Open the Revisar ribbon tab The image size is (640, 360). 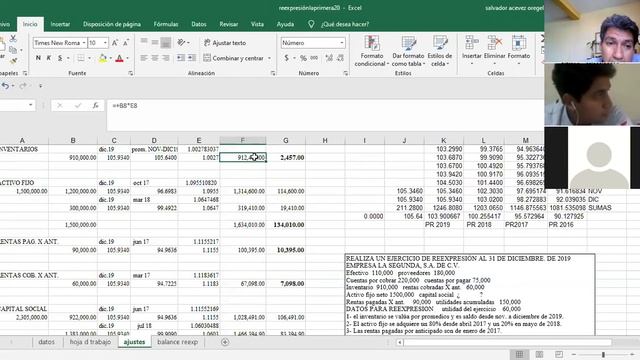pyautogui.click(x=229, y=24)
